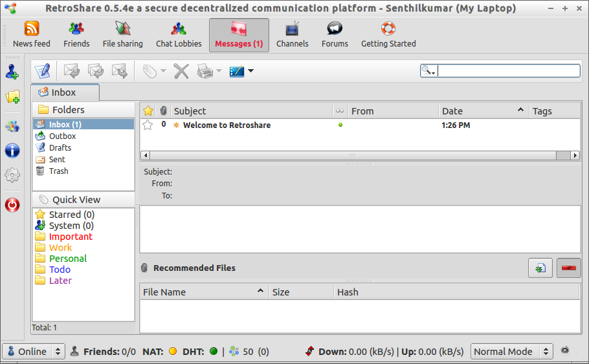Viewport: 589px width, 364px height.
Task: Click the blue About info sidebar icon
Action: (12, 151)
